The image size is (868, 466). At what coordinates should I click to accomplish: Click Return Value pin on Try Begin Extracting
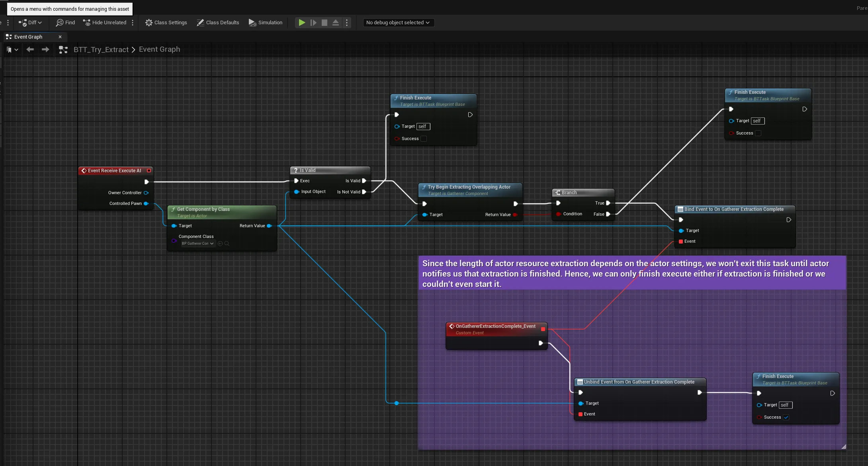pyautogui.click(x=515, y=215)
